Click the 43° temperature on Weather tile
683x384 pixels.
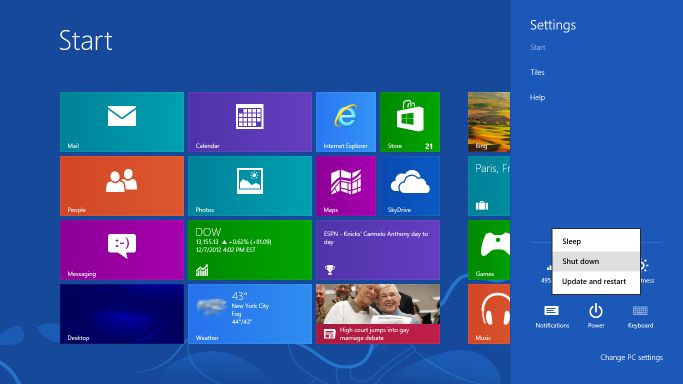click(x=240, y=296)
